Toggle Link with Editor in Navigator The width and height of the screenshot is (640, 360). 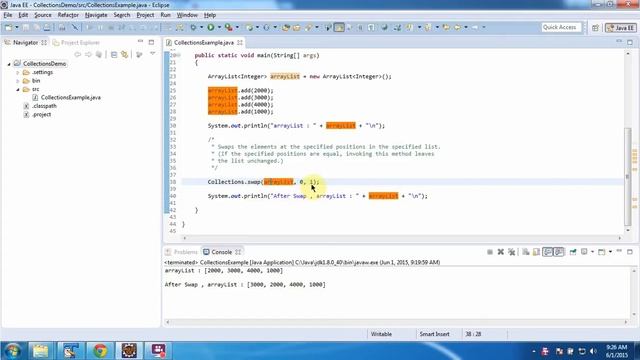124,54
